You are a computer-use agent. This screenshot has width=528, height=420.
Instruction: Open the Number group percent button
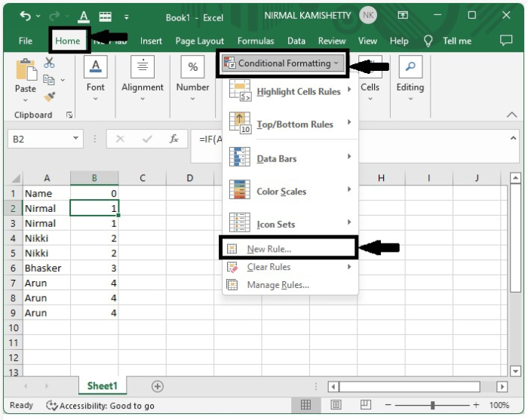[x=192, y=67]
